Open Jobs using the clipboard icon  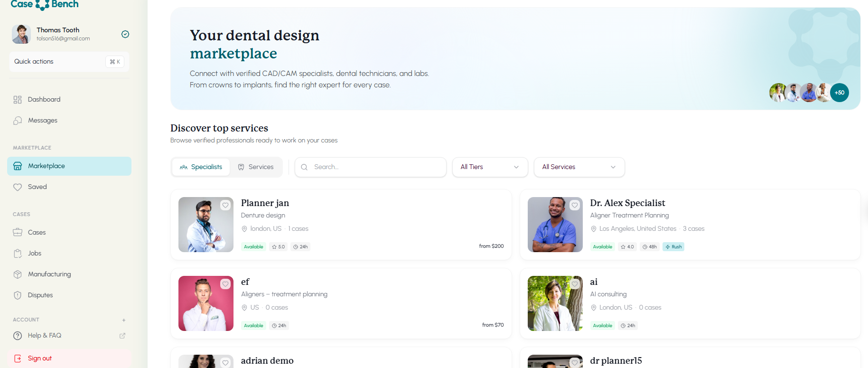[x=18, y=254]
